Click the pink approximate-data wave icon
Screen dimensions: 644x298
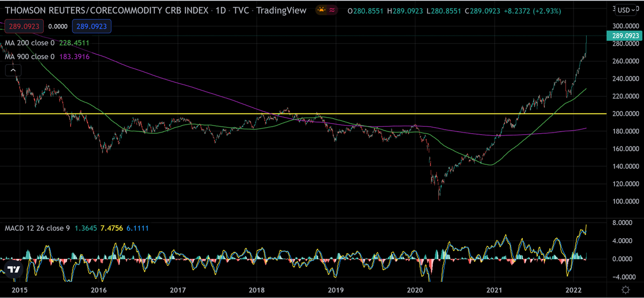coord(332,10)
